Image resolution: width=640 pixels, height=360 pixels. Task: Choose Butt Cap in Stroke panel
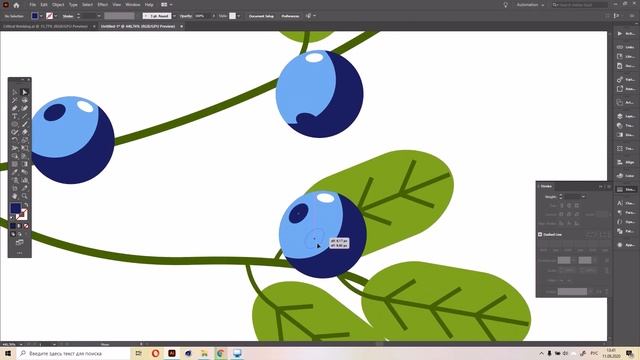coord(562,206)
